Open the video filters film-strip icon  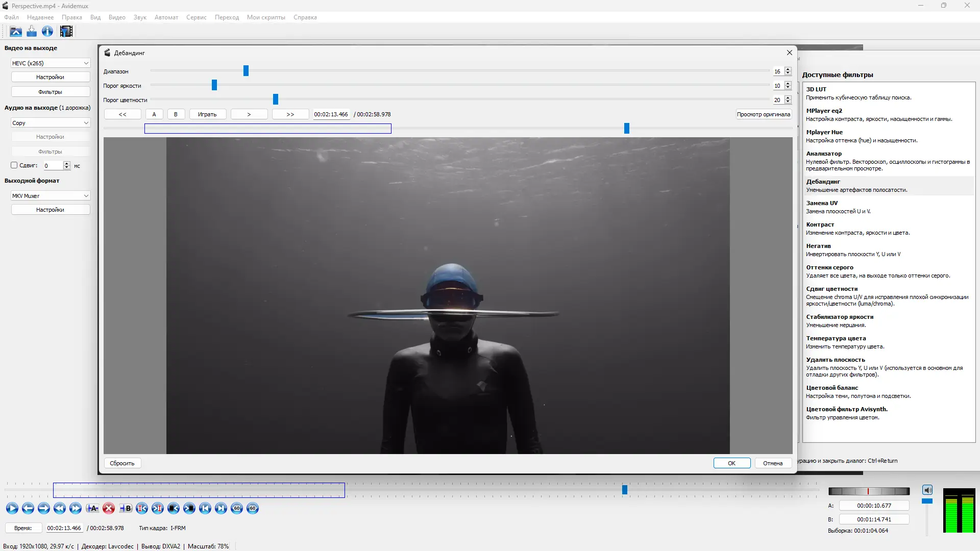tap(66, 32)
